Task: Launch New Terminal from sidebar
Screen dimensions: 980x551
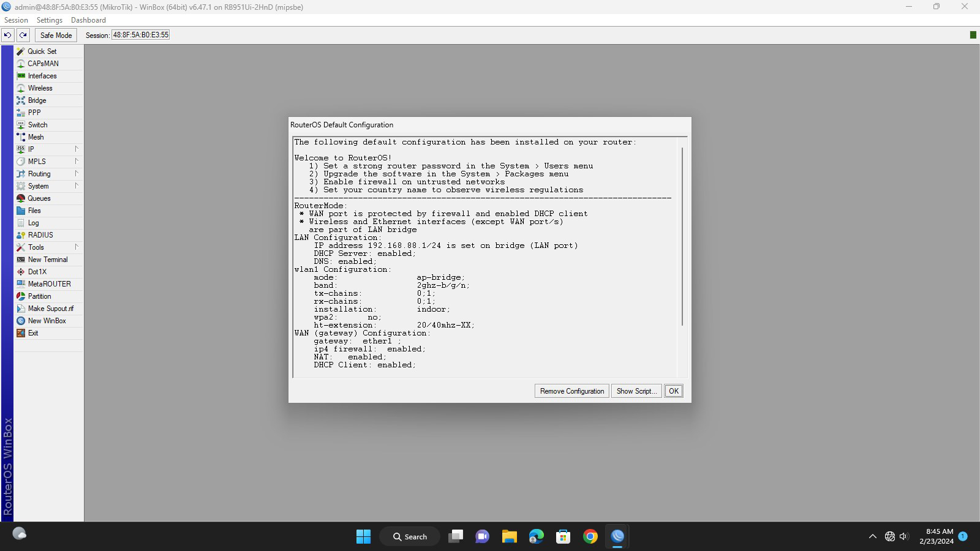Action: pyautogui.click(x=48, y=260)
